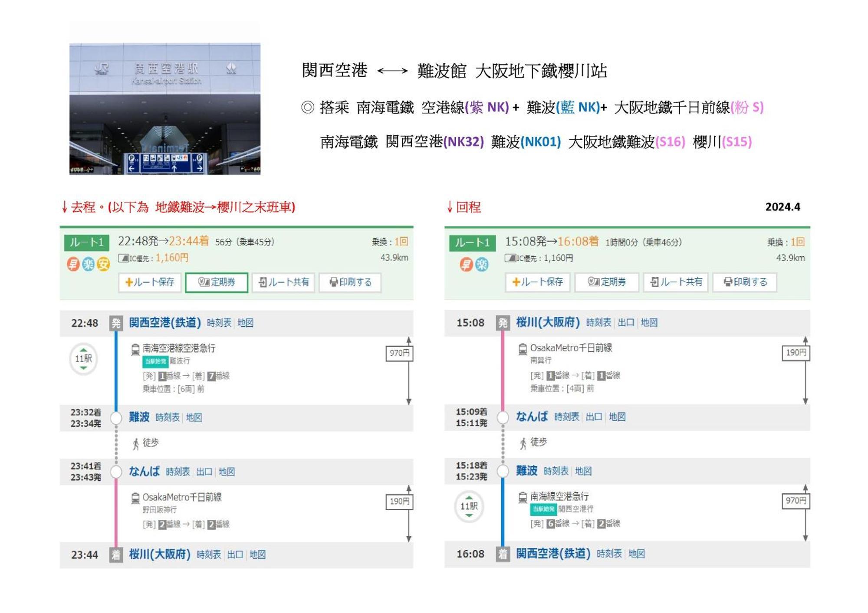Click ルート保存 in the outbound route
The image size is (868, 613).
coord(150,282)
